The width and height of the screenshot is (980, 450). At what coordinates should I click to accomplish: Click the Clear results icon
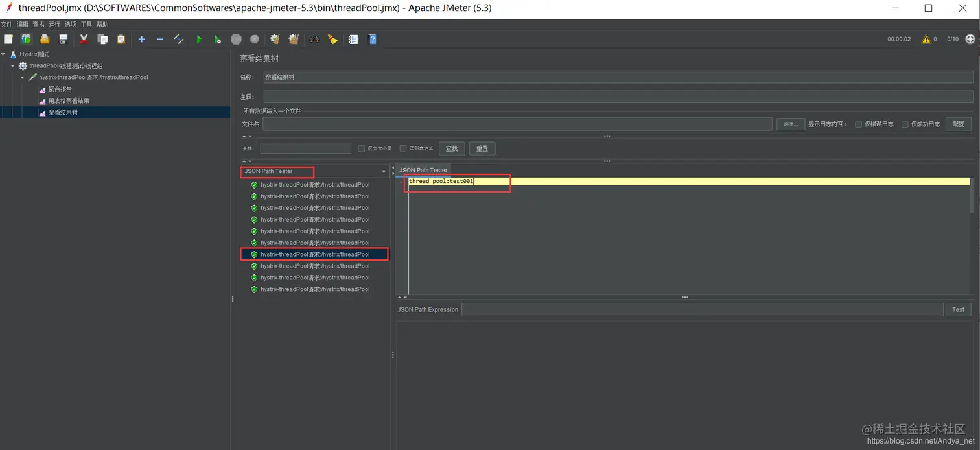(275, 40)
